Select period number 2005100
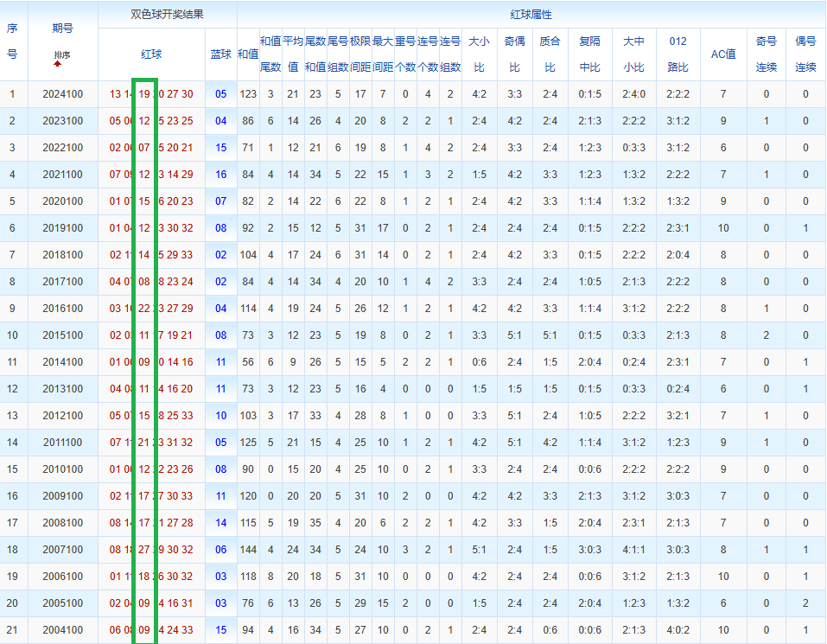 pos(63,603)
